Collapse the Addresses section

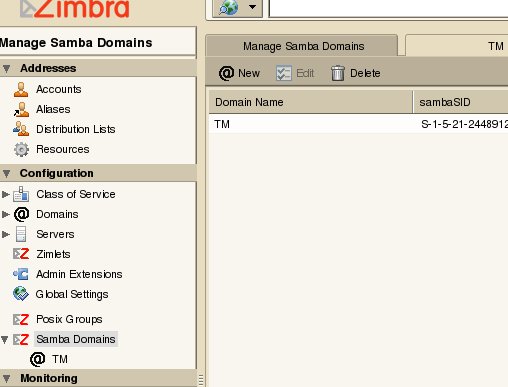tap(7, 69)
